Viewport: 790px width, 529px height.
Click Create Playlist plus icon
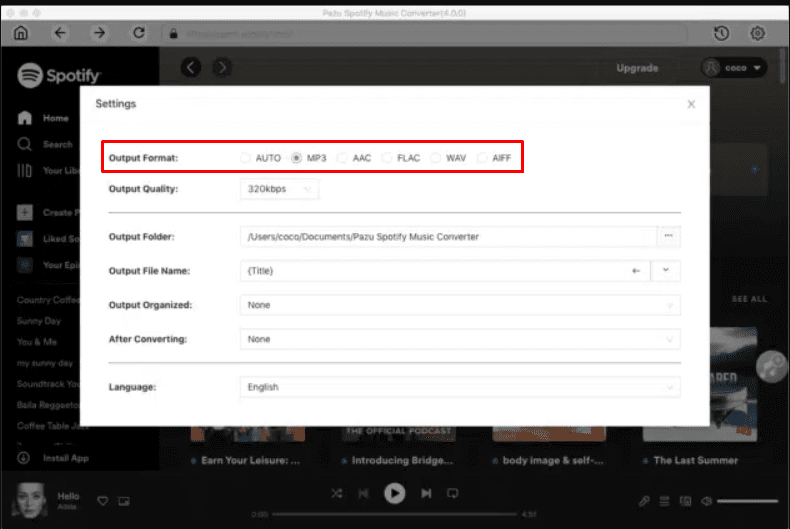[24, 213]
